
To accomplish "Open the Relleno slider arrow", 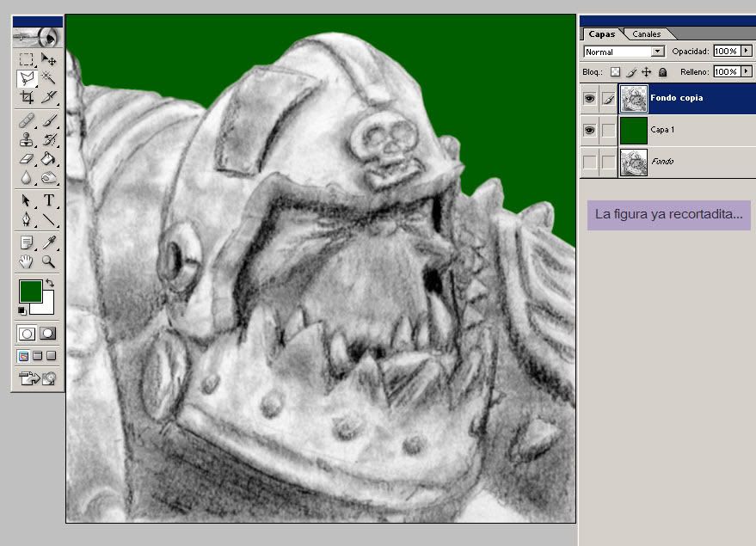I will pos(747,72).
